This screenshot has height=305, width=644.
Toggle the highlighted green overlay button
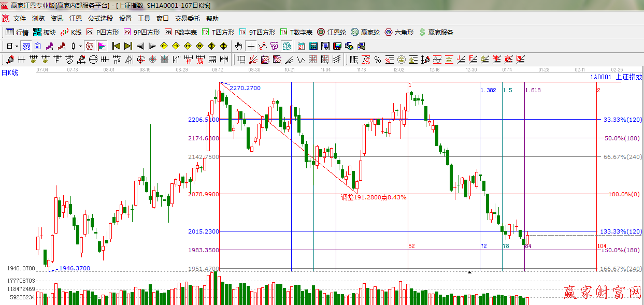coord(286,46)
